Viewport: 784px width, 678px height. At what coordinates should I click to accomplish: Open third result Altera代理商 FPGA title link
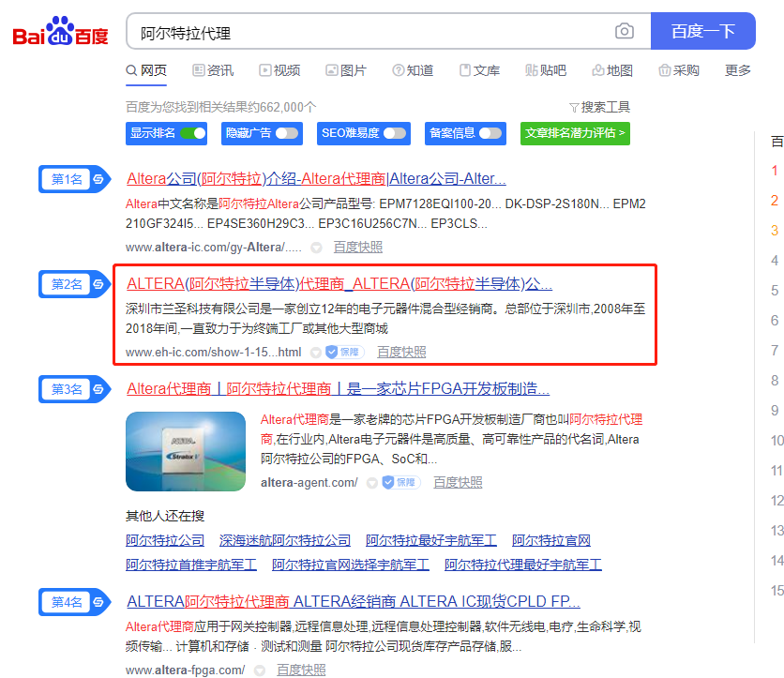tap(338, 388)
